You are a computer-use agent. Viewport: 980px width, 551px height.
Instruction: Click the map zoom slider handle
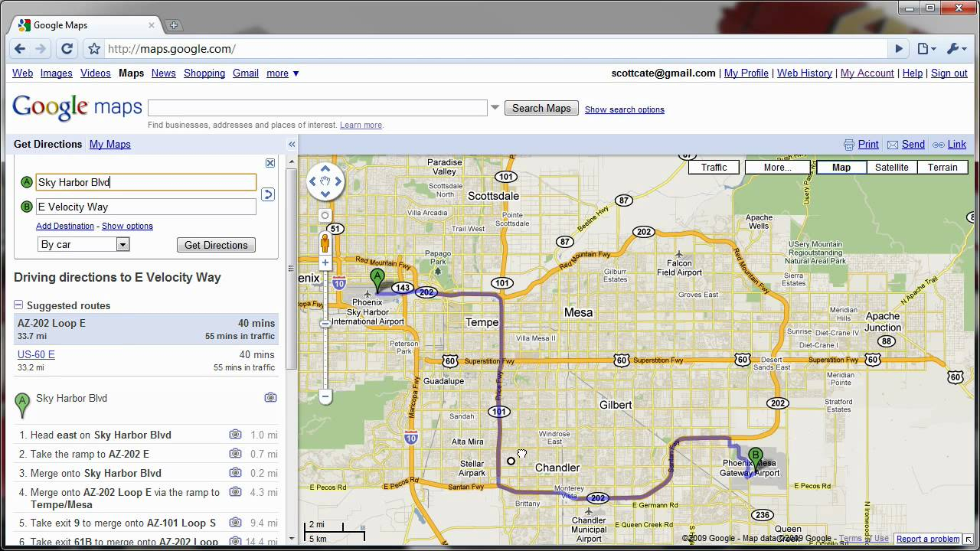tap(325, 324)
